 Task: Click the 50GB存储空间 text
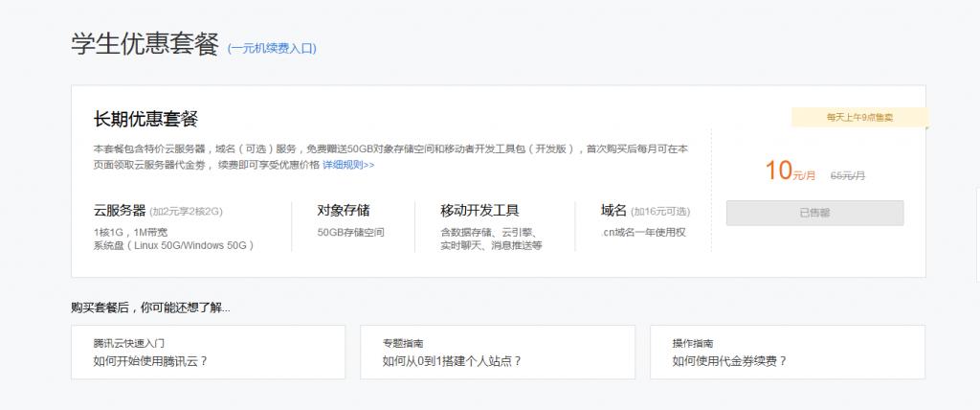coord(350,232)
